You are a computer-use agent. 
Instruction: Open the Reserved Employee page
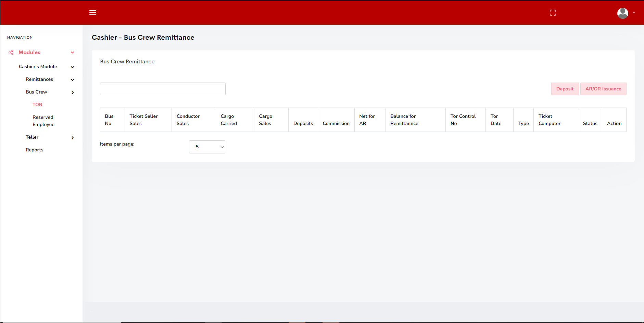[x=43, y=121]
